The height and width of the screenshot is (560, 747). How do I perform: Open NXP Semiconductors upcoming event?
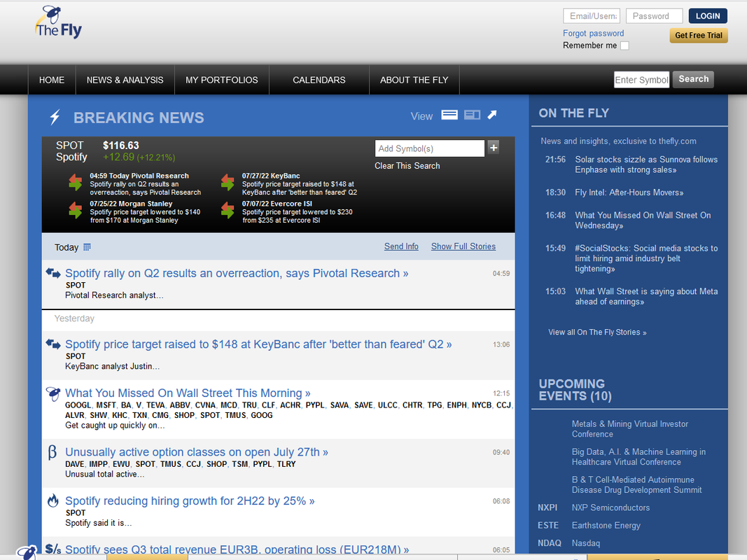click(x=610, y=507)
